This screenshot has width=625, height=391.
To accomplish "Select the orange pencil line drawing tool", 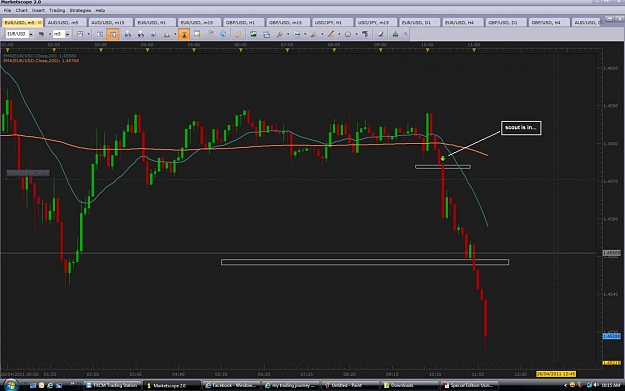I will point(331,34).
